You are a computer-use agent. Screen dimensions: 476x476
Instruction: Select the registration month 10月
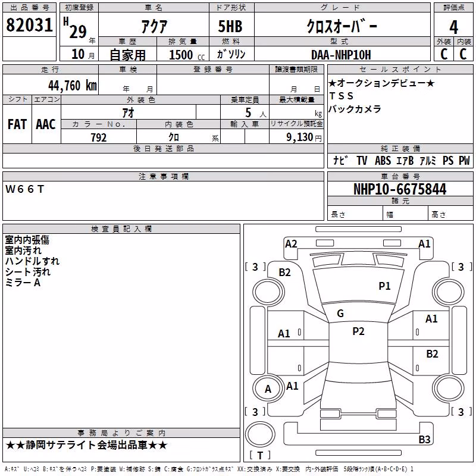tap(83, 54)
